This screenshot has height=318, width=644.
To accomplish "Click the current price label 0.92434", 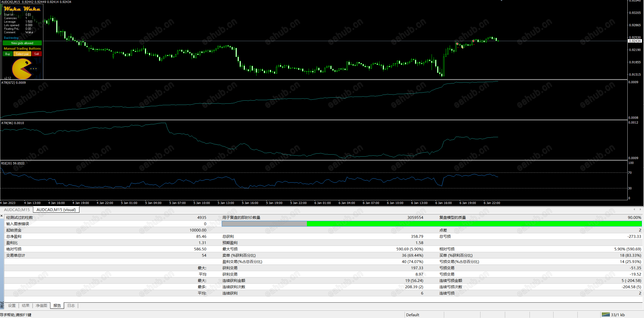I will pos(635,41).
